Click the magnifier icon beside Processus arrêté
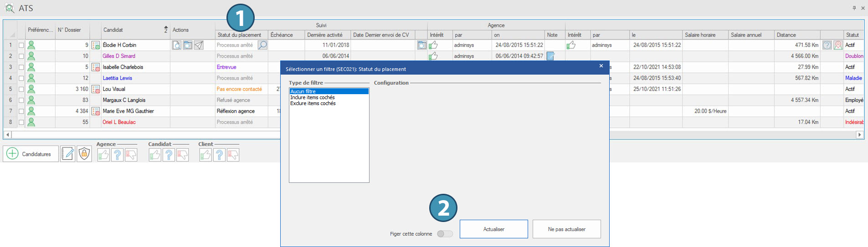Image resolution: width=868 pixels, height=247 pixels. [262, 45]
